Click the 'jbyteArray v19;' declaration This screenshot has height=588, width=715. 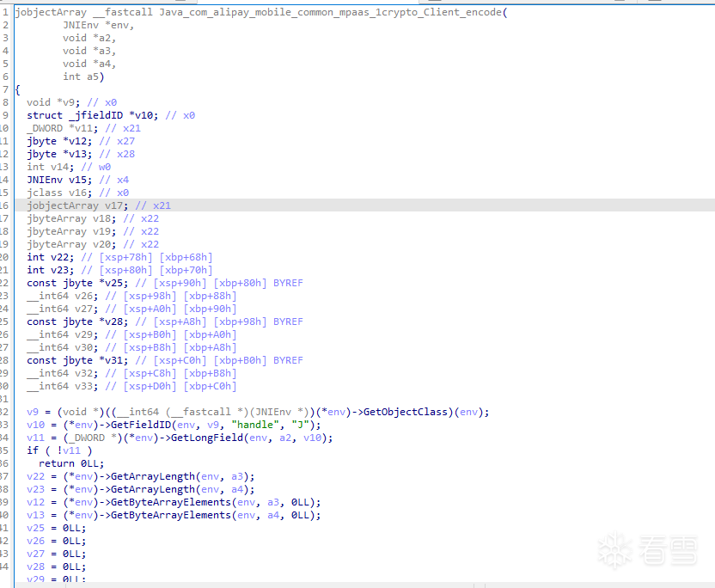click(71, 231)
